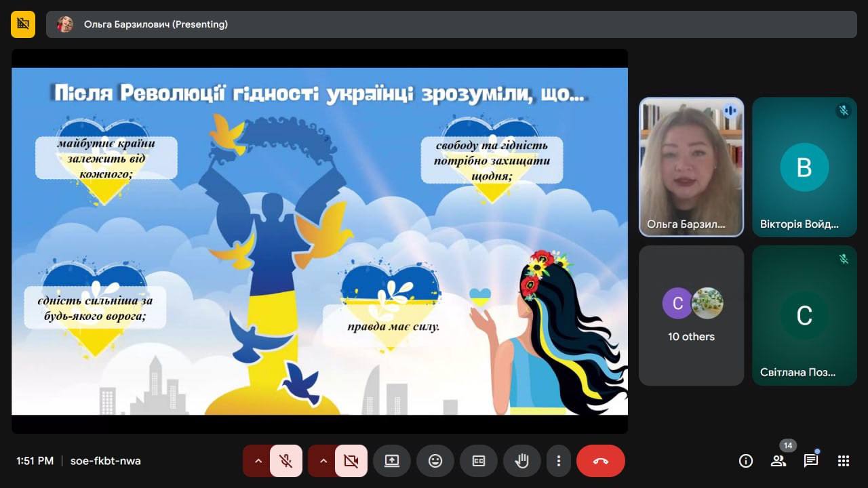Show the people participants panel
868x488 pixels.
pyautogui.click(x=778, y=461)
